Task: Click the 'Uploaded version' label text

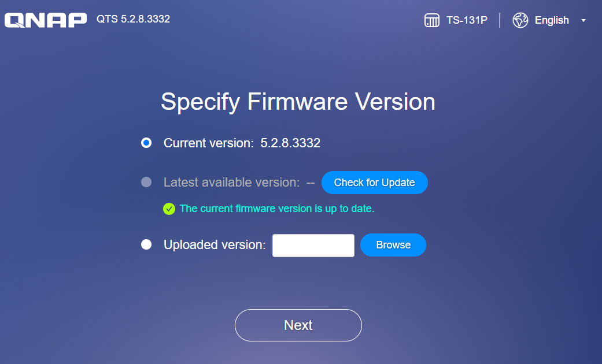Action: [215, 245]
